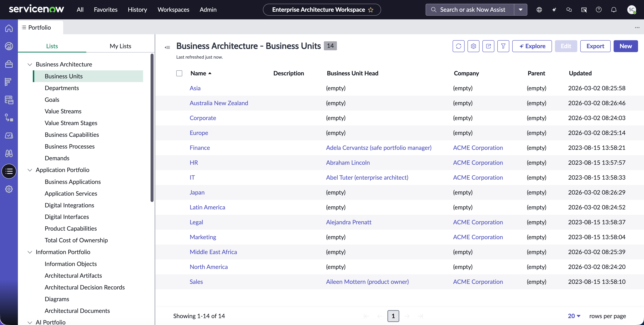This screenshot has height=325, width=644.
Task: Open the Abraham Lincoln link
Action: click(348, 163)
